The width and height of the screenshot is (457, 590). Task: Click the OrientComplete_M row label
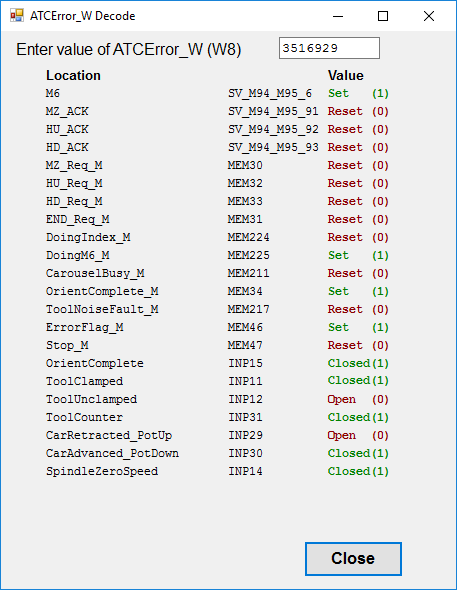[102, 292]
